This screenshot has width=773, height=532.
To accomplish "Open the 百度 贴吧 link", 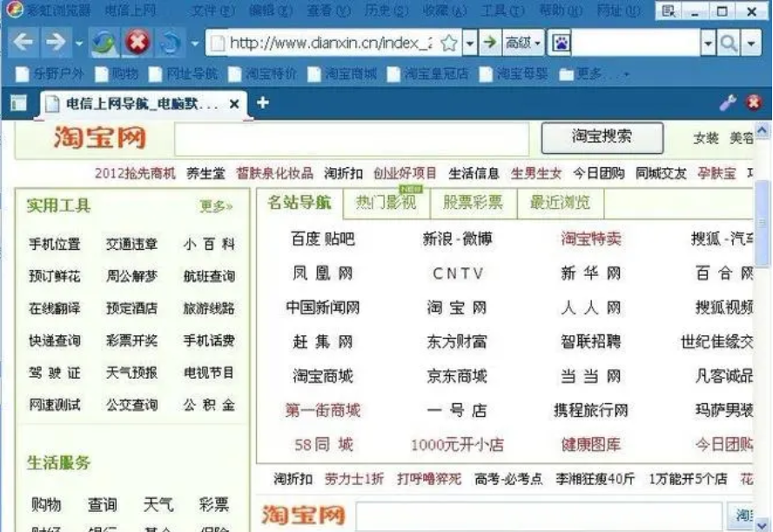I will pyautogui.click(x=323, y=239).
